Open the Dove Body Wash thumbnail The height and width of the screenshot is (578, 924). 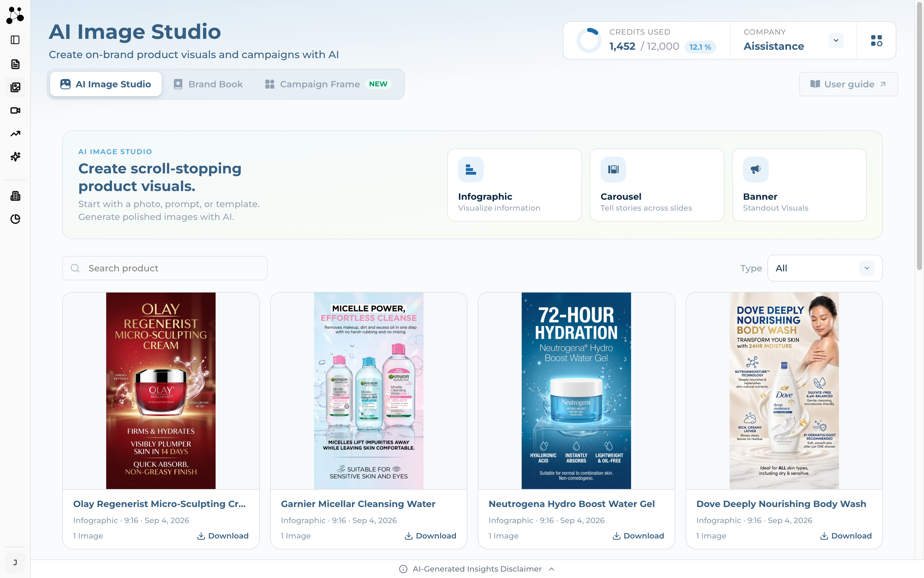click(784, 391)
